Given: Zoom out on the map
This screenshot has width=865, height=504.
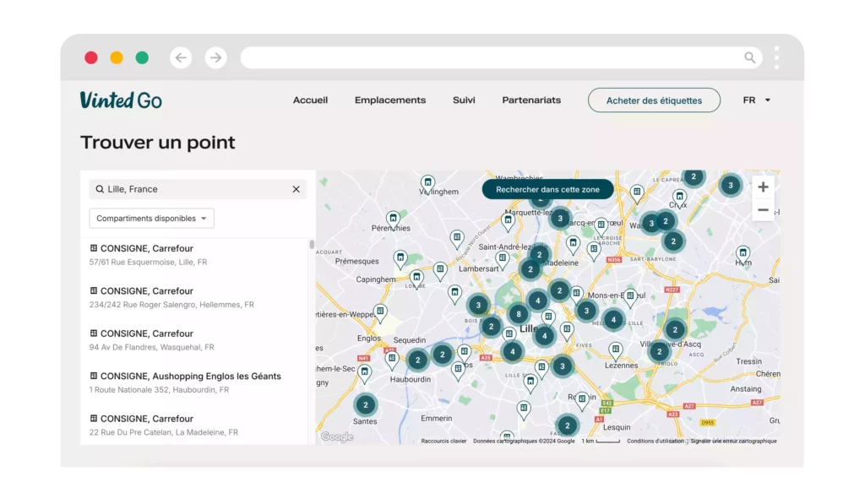Looking at the screenshot, I should coord(763,210).
